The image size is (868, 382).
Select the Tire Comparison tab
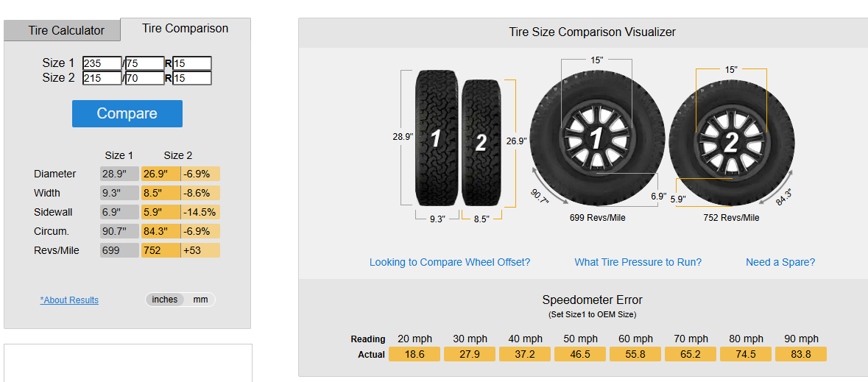point(186,29)
